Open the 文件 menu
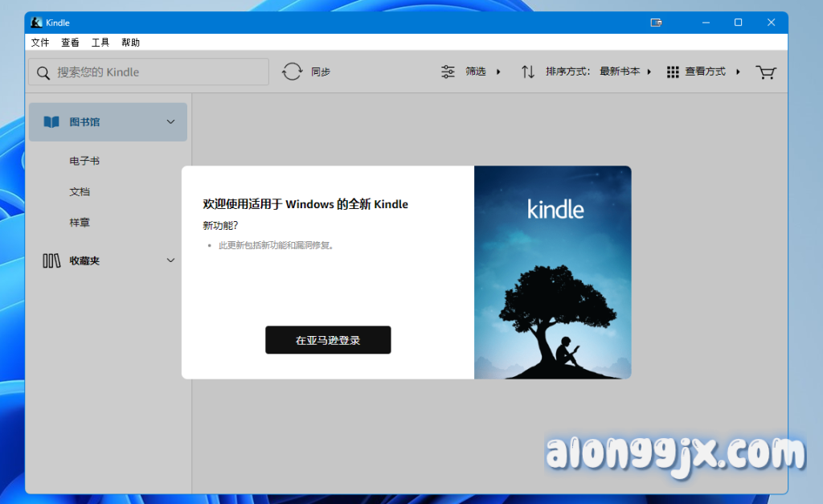Screen dimensions: 823x504 [40, 43]
